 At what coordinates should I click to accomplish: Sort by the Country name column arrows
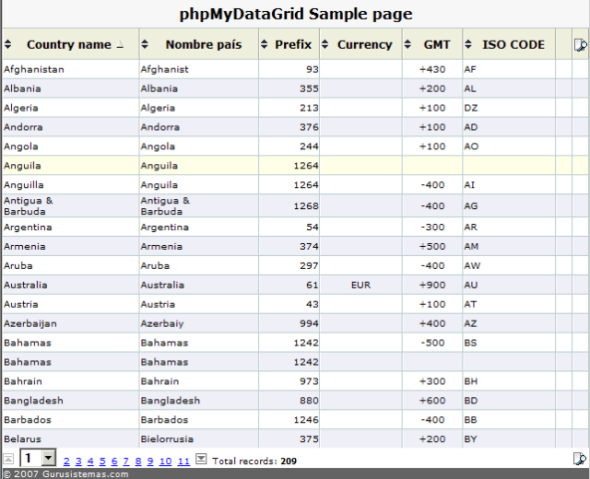(8, 44)
